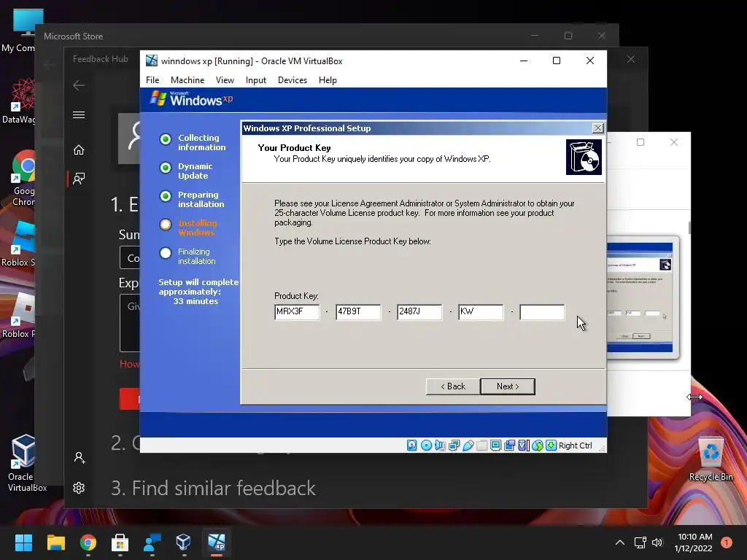Click the USB devices status icon
Viewport: 747px width, 560px height.
click(468, 446)
